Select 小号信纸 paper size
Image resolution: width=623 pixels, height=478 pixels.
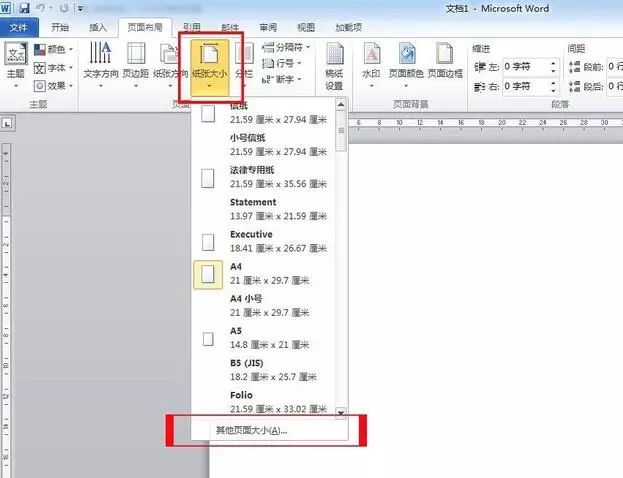point(263,145)
